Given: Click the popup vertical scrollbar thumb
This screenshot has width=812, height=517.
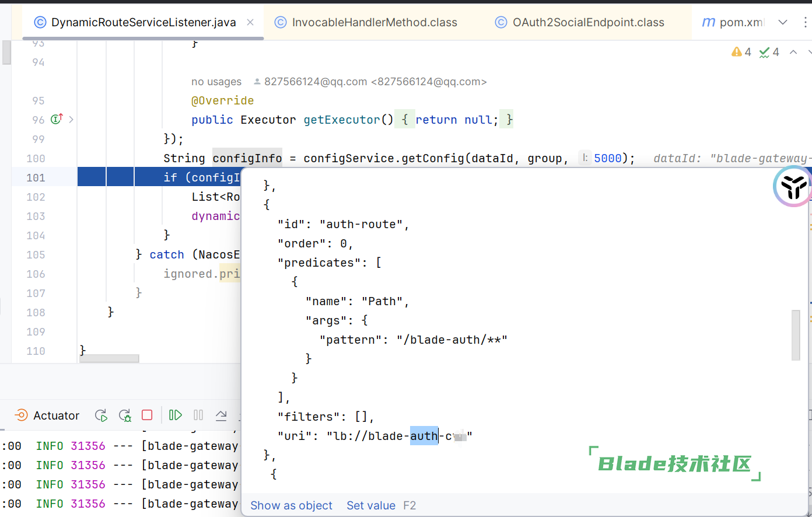Looking at the screenshot, I should coord(796,335).
